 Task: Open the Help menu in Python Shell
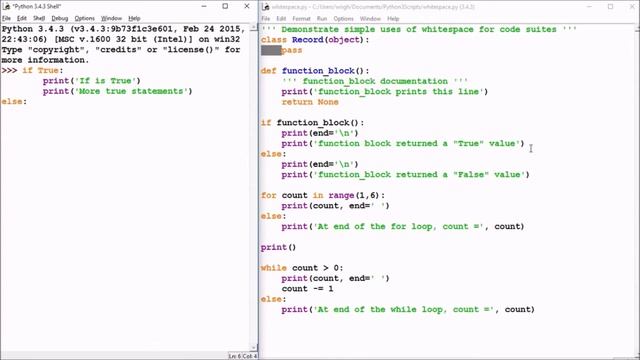pyautogui.click(x=134, y=18)
